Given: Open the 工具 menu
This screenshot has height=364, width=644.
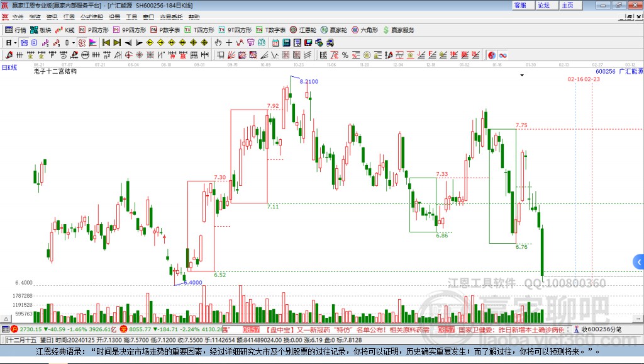Looking at the screenshot, I should (131, 17).
